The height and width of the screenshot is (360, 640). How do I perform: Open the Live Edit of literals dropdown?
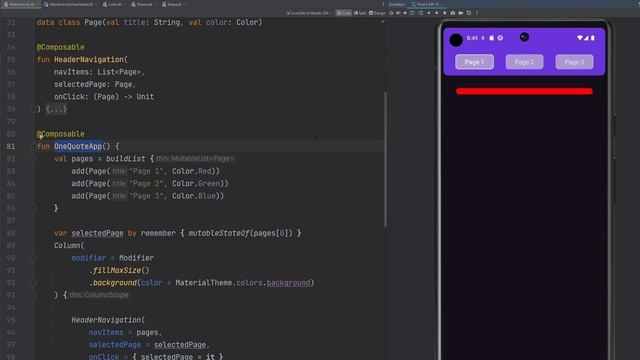(308, 13)
